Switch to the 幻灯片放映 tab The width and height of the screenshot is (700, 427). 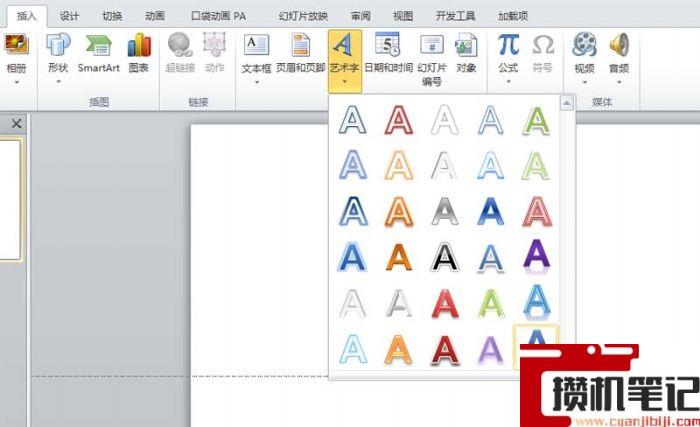[x=303, y=16]
